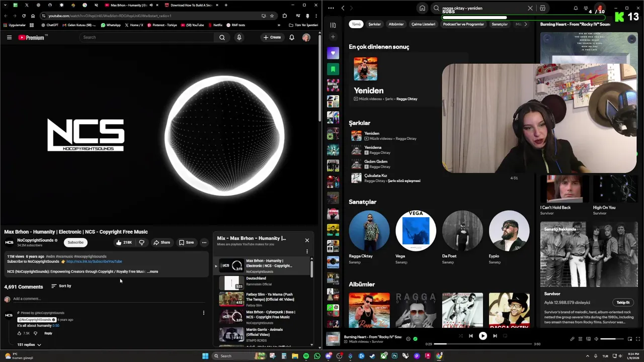Viewport: 644px width, 362px height.
Task: Skip to next track in Spotify
Action: point(495,336)
